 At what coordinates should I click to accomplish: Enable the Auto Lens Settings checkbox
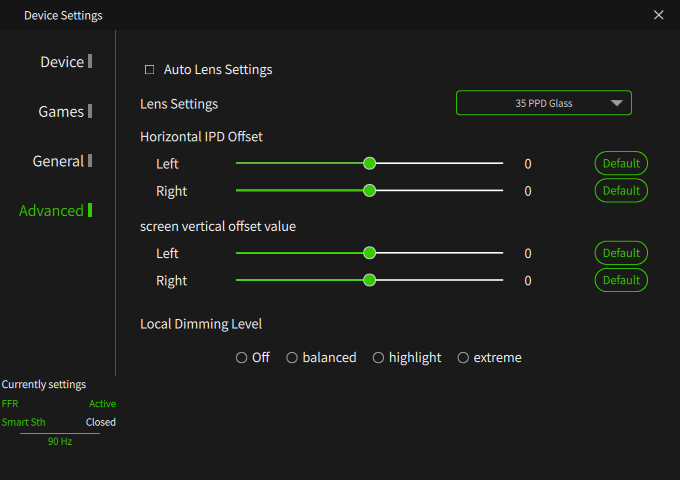click(x=150, y=70)
